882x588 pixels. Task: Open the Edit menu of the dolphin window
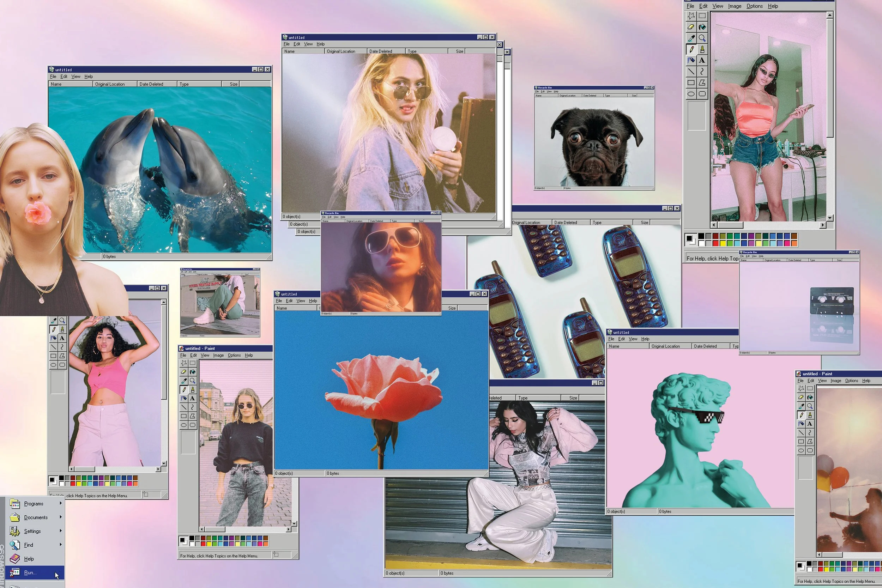[64, 77]
